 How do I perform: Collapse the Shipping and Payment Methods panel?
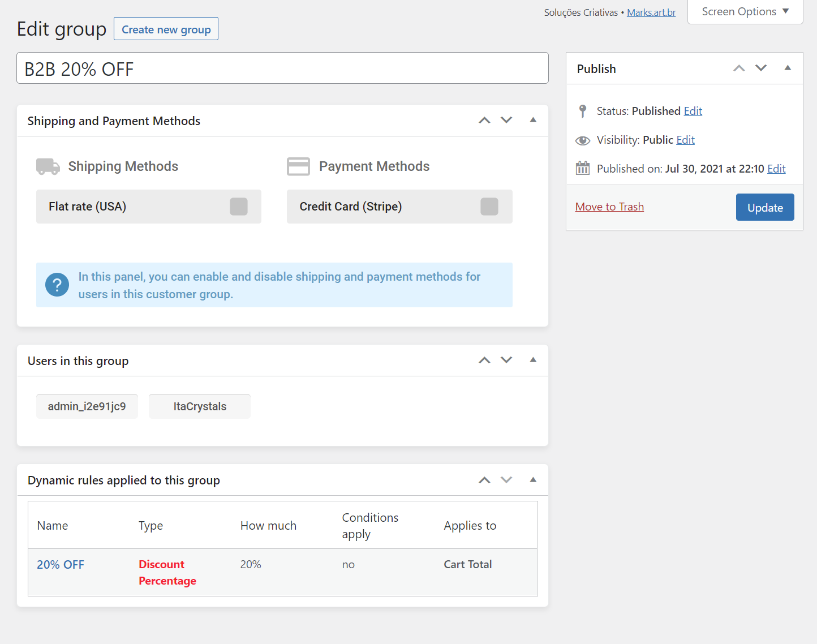(x=533, y=120)
